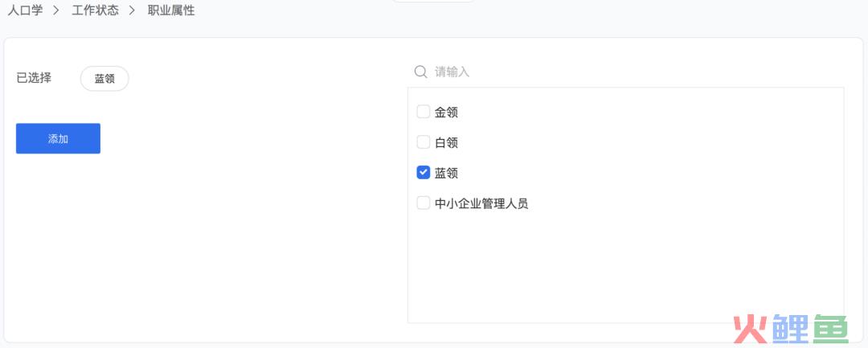Tick the 白领 checkbox square
This screenshot has width=868, height=348.
[424, 143]
